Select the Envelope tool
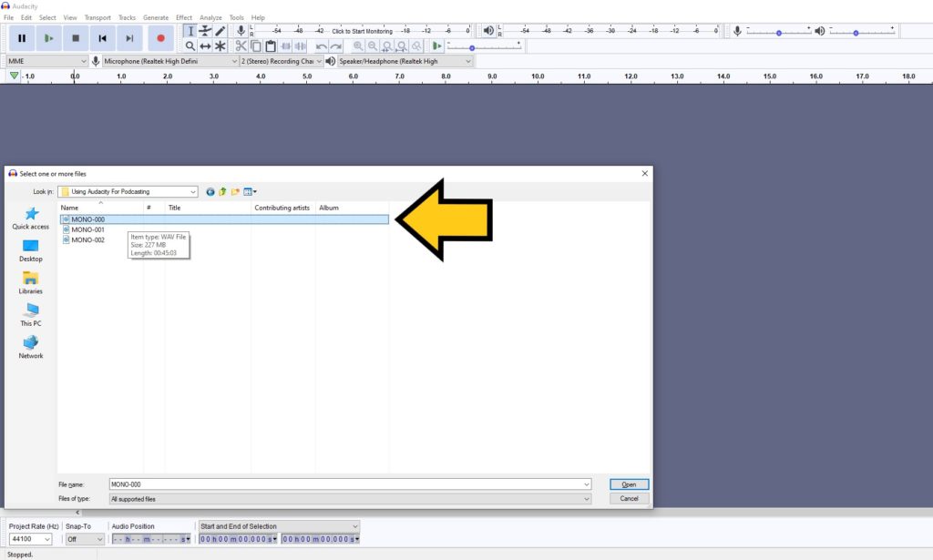The width and height of the screenshot is (933, 560). click(x=205, y=31)
